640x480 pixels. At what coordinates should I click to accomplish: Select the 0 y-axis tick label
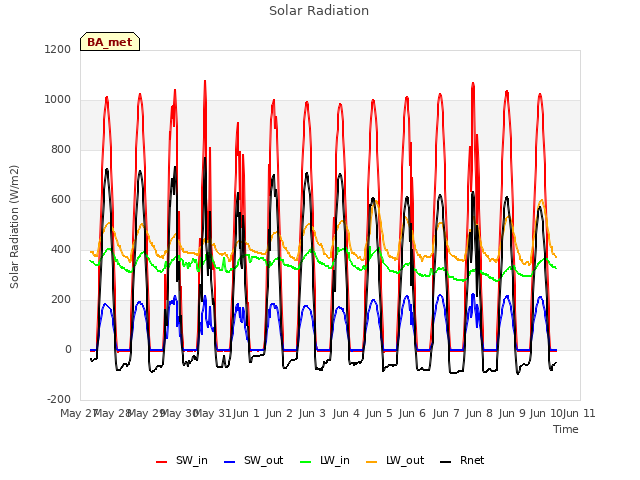68,349
